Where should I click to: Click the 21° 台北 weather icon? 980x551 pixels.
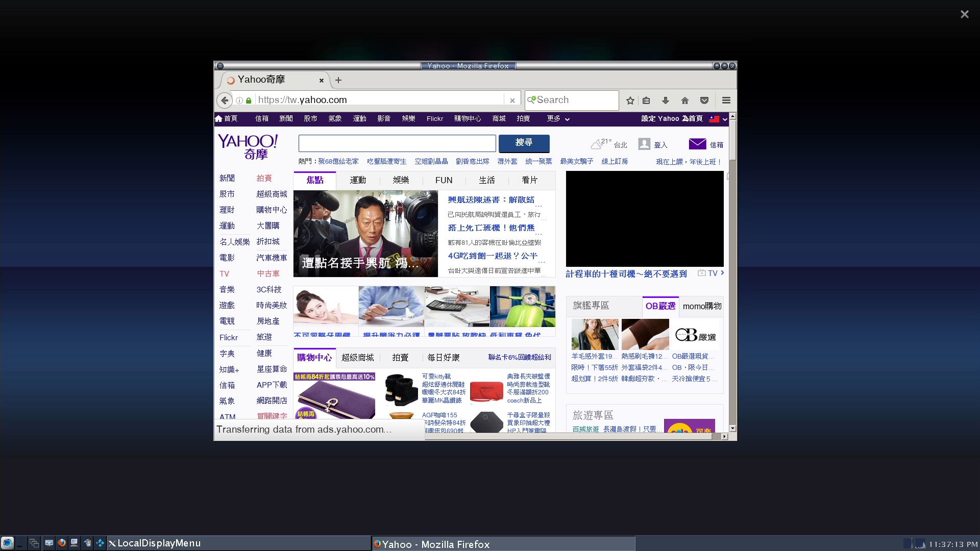coord(597,144)
